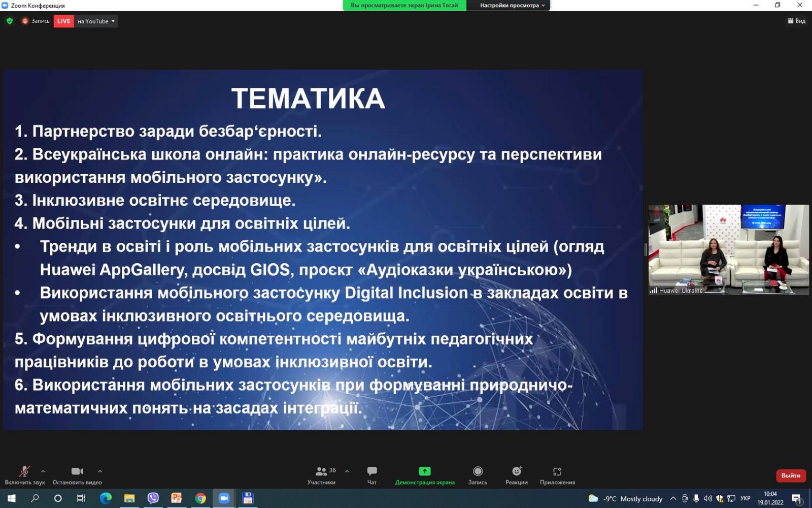Viewport: 812px width, 508px height.
Task: Stop the video camera
Action: (x=77, y=471)
